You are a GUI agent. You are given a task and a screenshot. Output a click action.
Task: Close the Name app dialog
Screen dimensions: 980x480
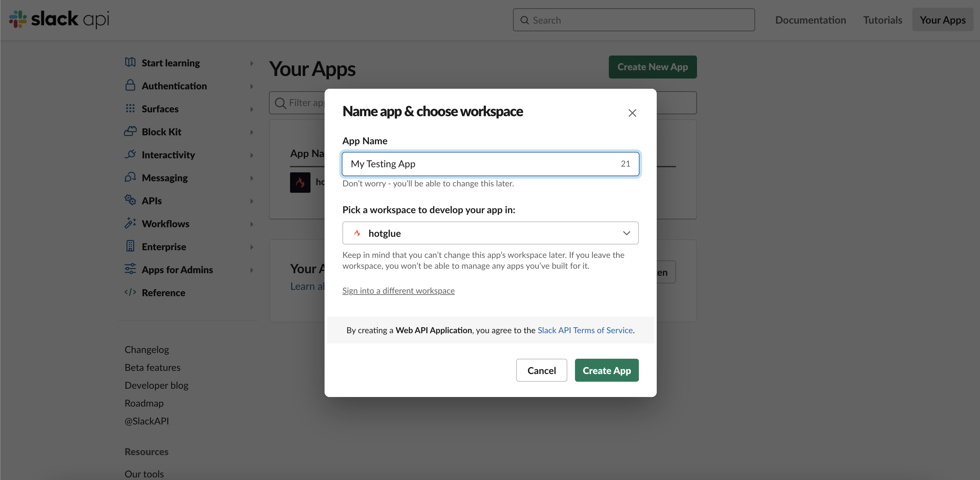632,113
